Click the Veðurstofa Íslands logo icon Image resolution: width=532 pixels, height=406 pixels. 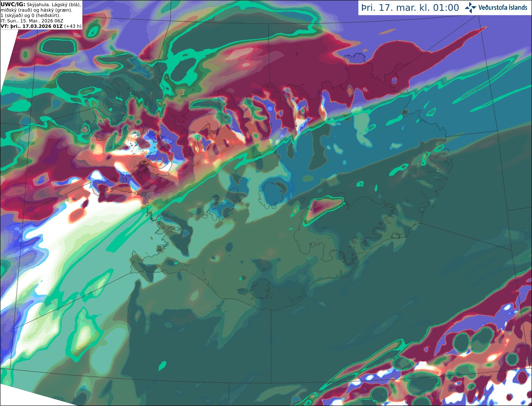pos(470,7)
